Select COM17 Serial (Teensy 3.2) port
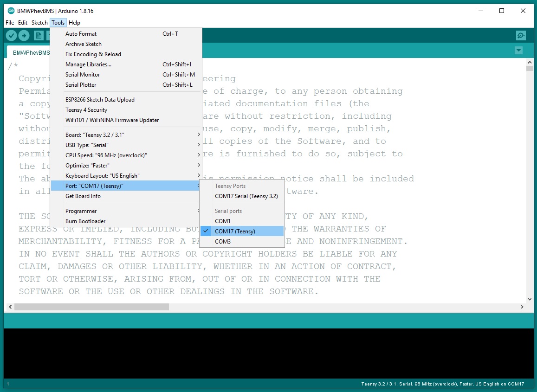Screen dimensions: 537x392 [246, 196]
